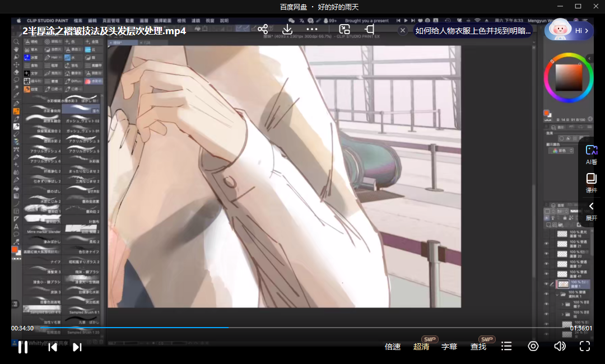Skip to the previous video
The height and width of the screenshot is (364, 605).
(x=53, y=347)
